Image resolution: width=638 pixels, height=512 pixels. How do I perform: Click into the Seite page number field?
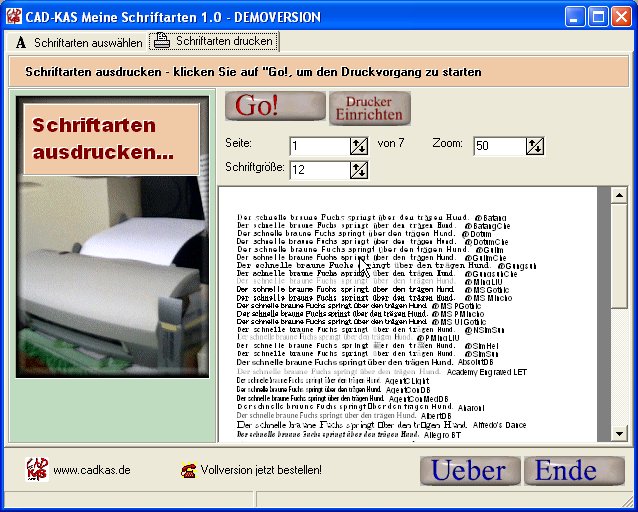point(318,146)
